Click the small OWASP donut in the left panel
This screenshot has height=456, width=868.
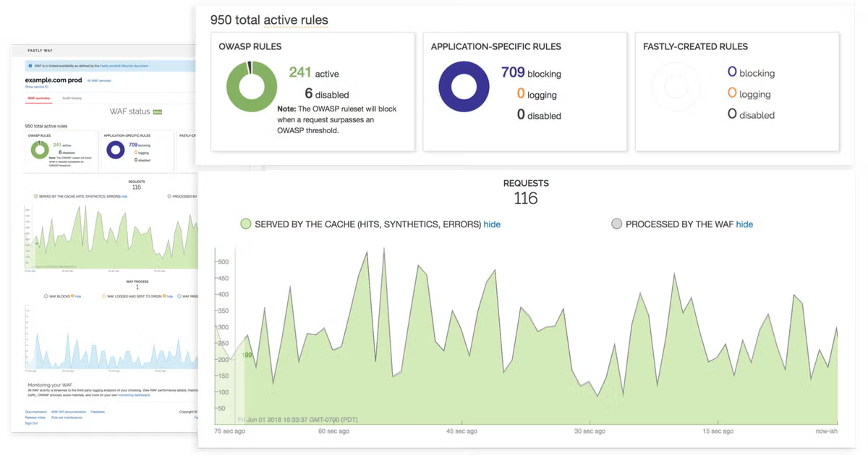39,150
